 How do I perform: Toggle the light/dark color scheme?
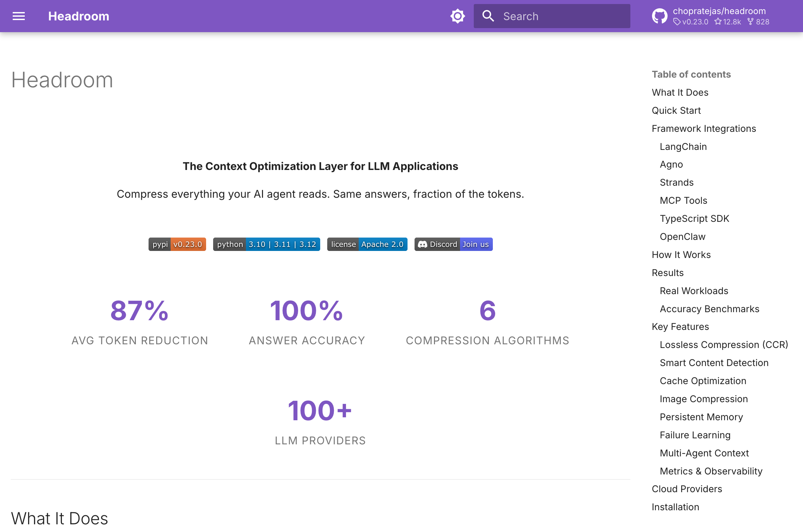coord(457,16)
